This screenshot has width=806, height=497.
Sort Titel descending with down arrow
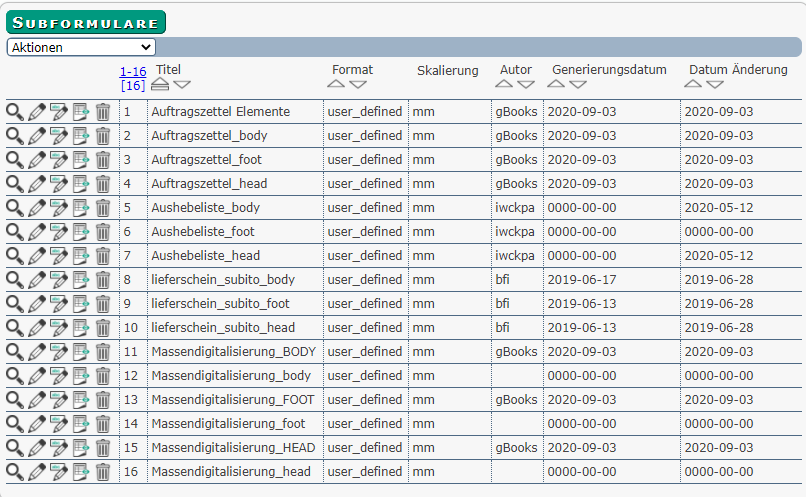point(182,84)
